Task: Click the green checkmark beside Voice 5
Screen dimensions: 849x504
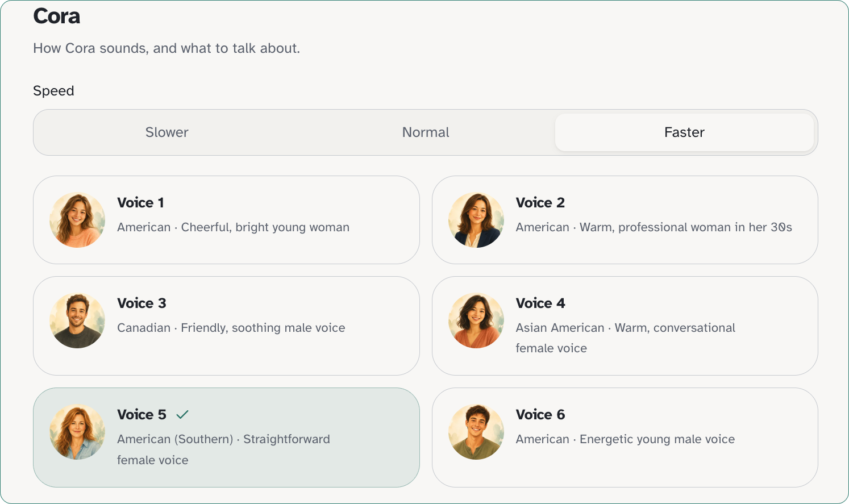Action: tap(182, 415)
